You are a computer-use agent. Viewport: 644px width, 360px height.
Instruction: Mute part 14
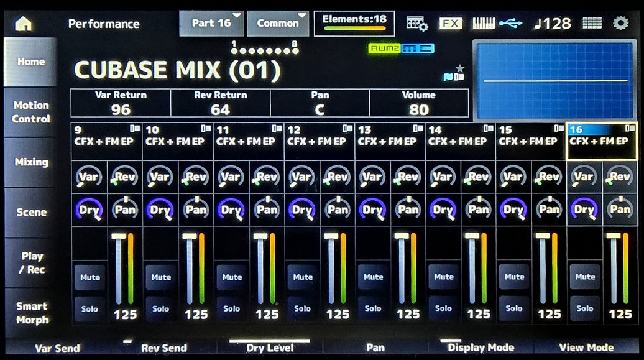point(444,277)
